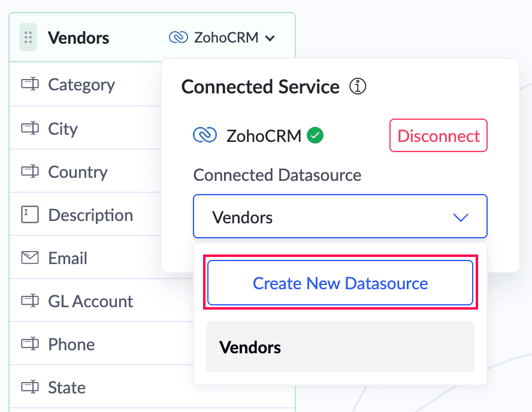Select the Vendors option in datasource list
The height and width of the screenshot is (412, 532).
coord(340,347)
